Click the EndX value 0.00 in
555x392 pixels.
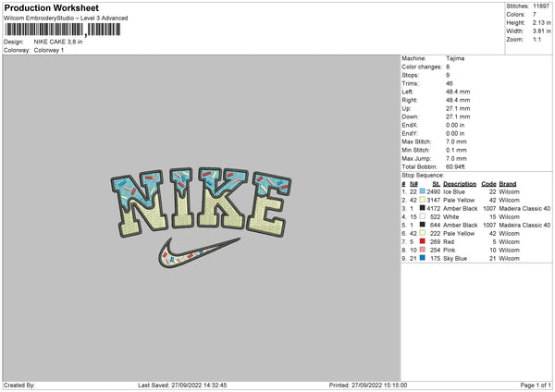[455, 125]
